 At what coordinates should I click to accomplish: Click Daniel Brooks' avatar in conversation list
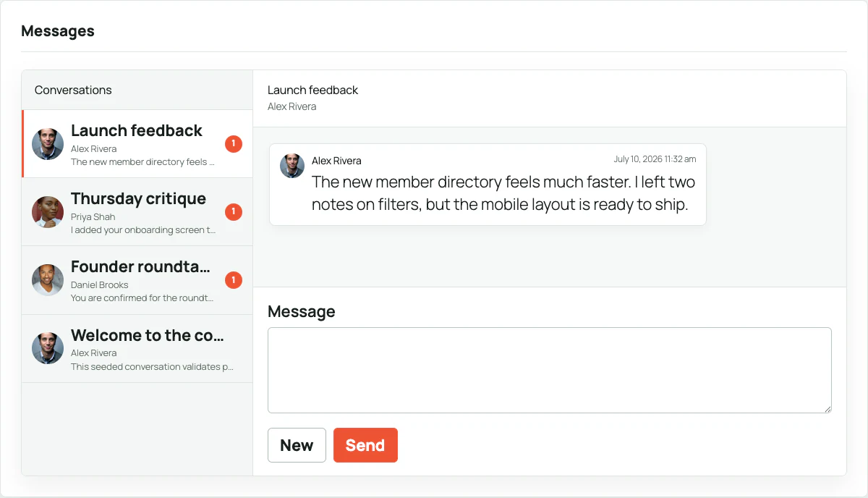48,280
